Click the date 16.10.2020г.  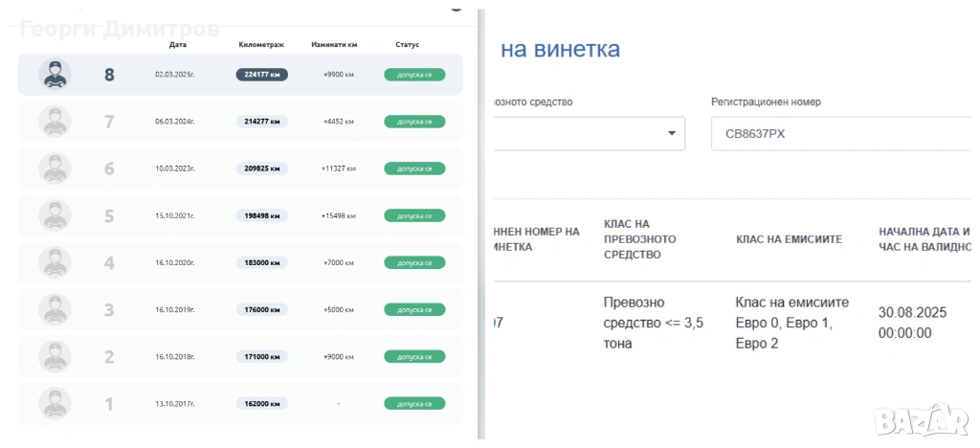pyautogui.click(x=175, y=262)
